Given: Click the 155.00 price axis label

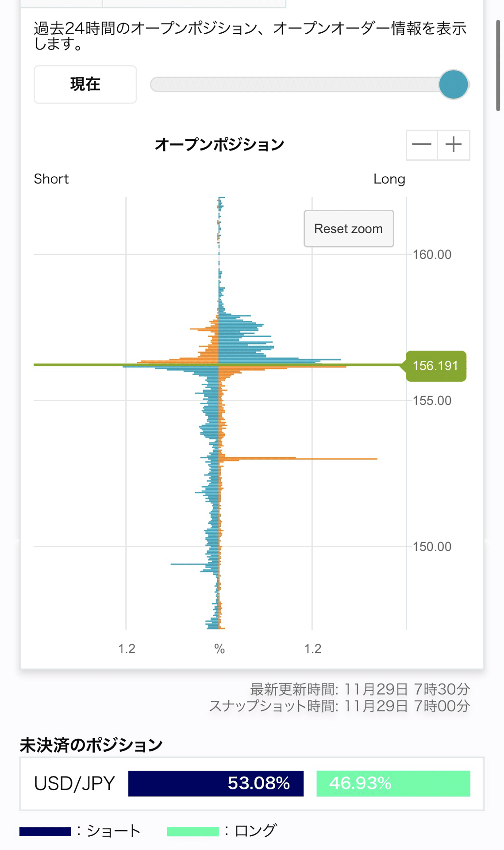Looking at the screenshot, I should tap(432, 401).
